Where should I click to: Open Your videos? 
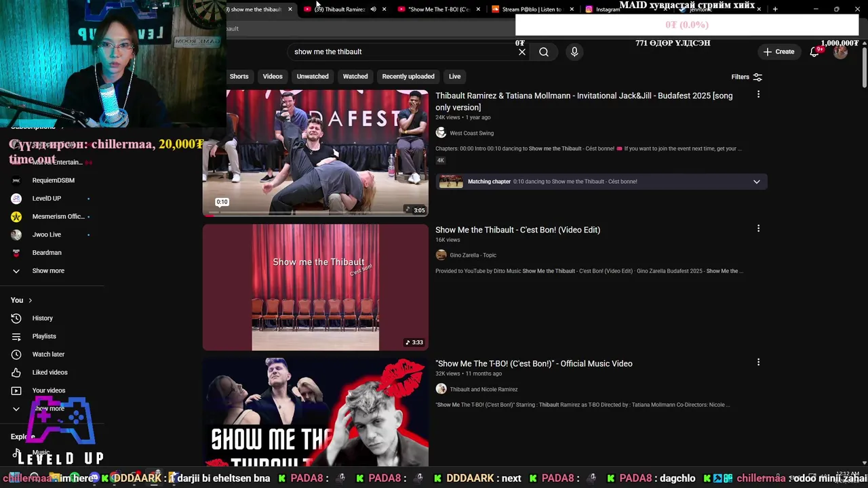[x=49, y=390]
